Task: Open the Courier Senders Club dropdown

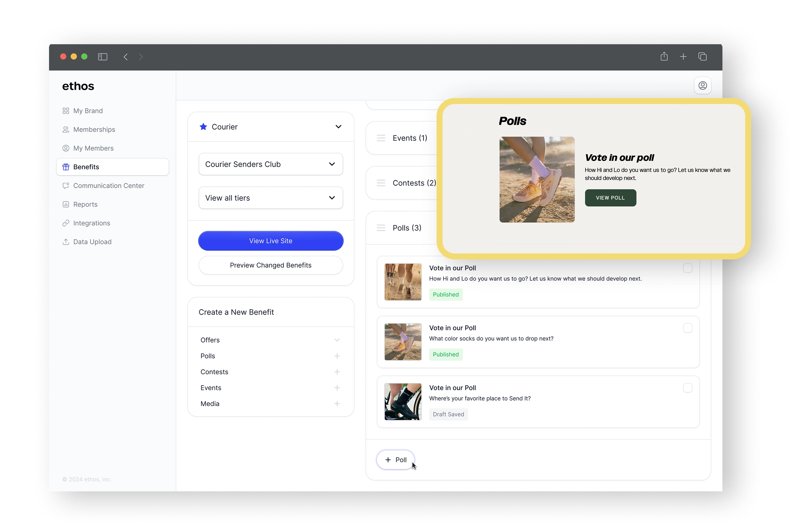Action: click(271, 164)
